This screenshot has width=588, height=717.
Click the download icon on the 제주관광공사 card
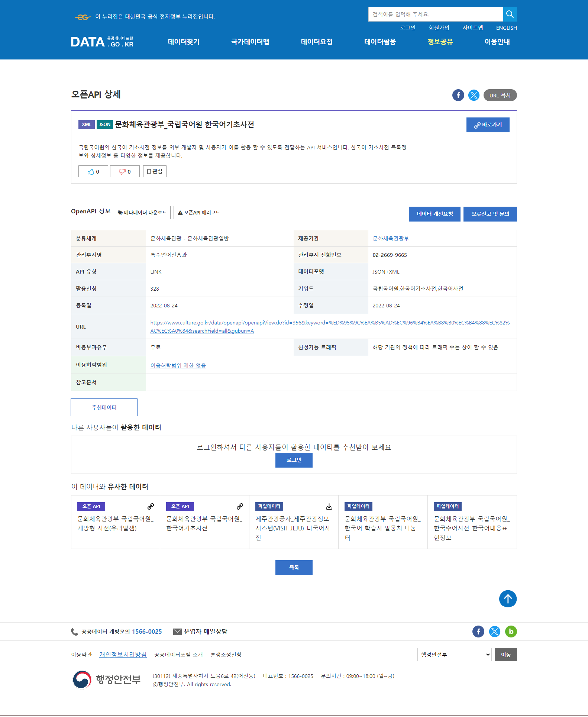tap(329, 507)
